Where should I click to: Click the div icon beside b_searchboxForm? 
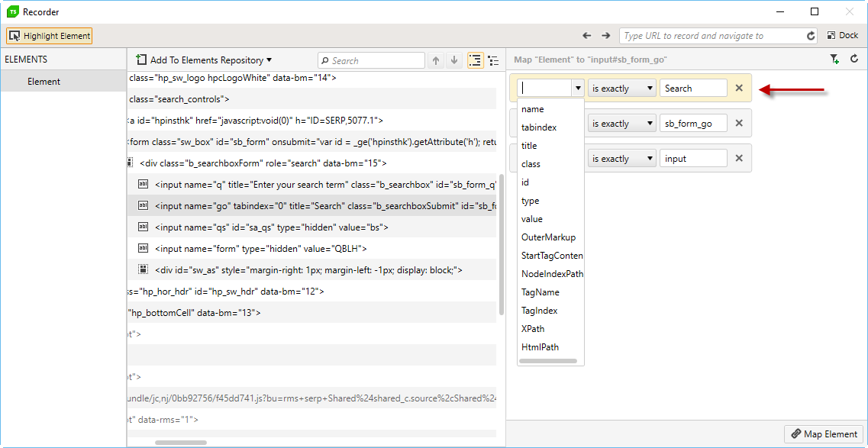(x=130, y=163)
